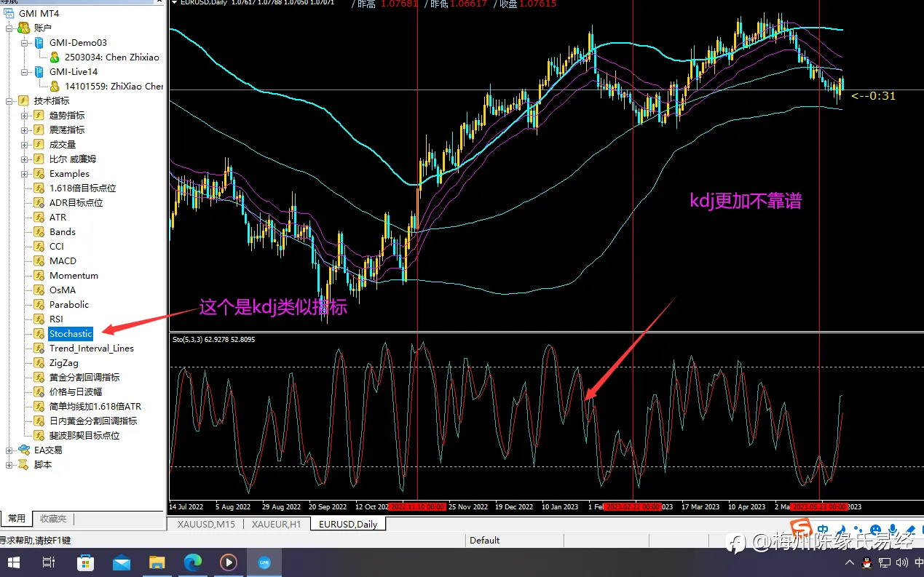Expand the Examples folder
Viewport: 924px width, 577px height.
(x=25, y=173)
